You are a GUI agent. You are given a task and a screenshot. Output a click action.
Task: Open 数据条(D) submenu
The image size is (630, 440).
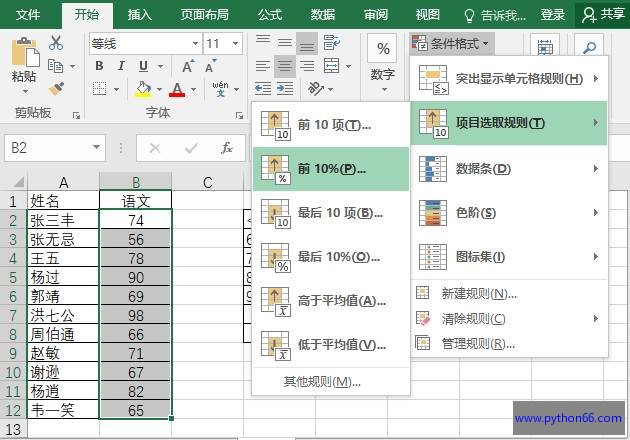(509, 169)
